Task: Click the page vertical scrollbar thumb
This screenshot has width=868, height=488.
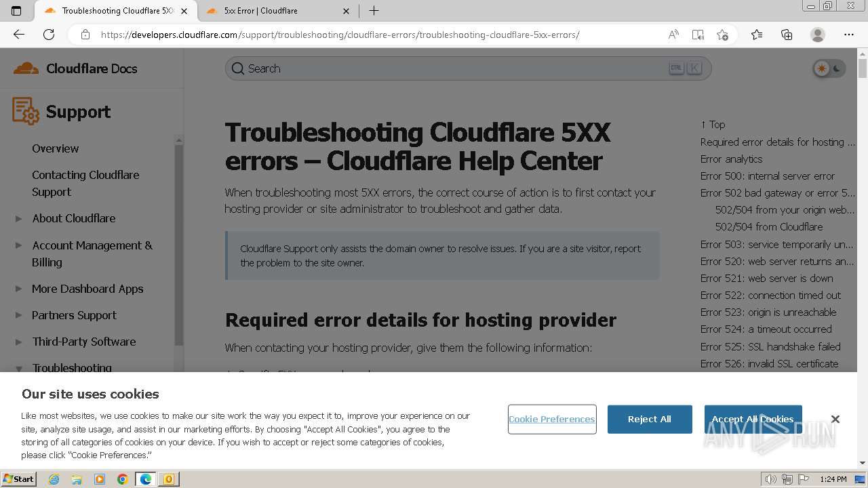Action: pos(863,68)
